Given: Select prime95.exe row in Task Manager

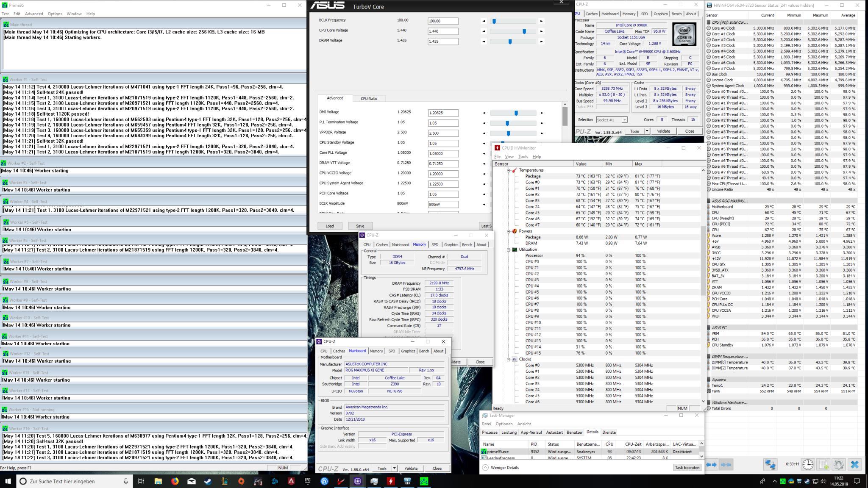Looking at the screenshot, I should pyautogui.click(x=589, y=452).
